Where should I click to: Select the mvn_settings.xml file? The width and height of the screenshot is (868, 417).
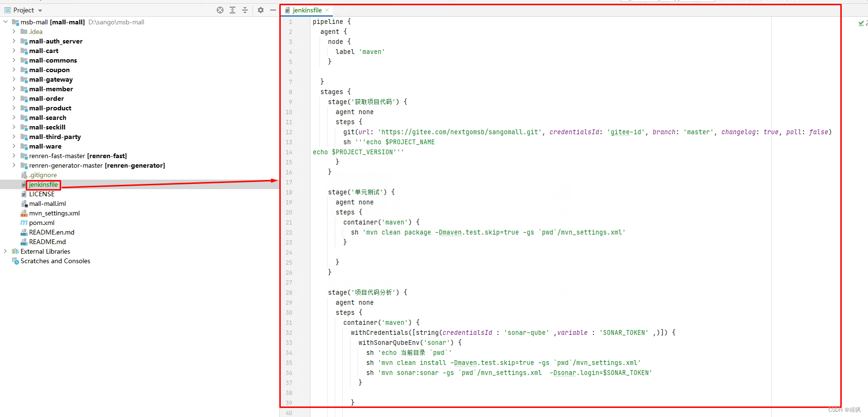coord(54,213)
